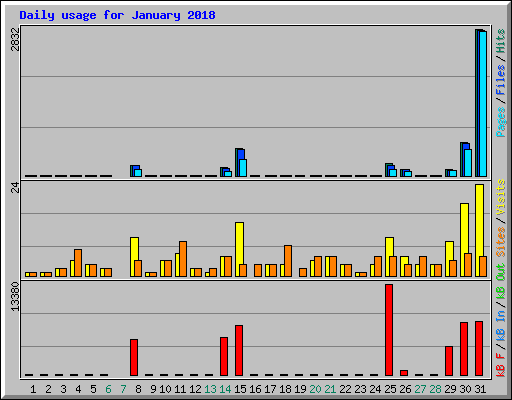Click green day label 14
Screen dimensions: 512x400
(x=225, y=389)
